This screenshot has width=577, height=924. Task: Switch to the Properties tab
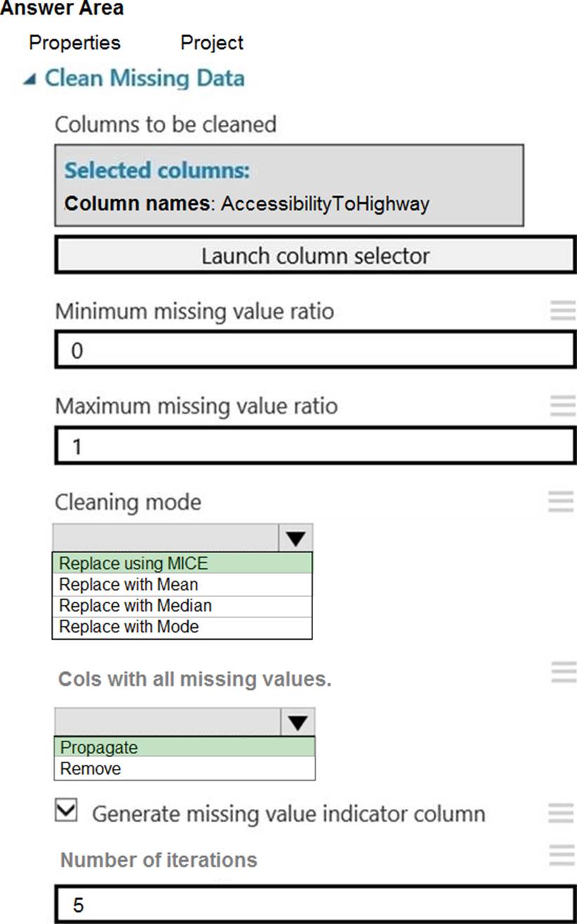point(74,43)
